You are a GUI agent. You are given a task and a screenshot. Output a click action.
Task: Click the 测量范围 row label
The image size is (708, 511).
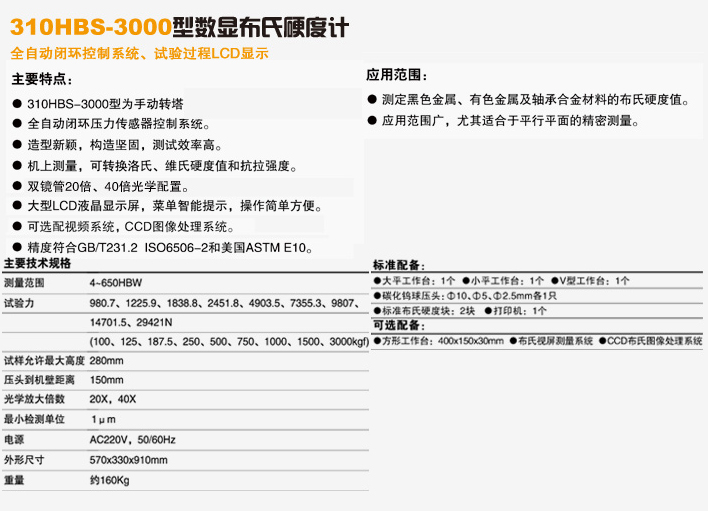coord(21,283)
